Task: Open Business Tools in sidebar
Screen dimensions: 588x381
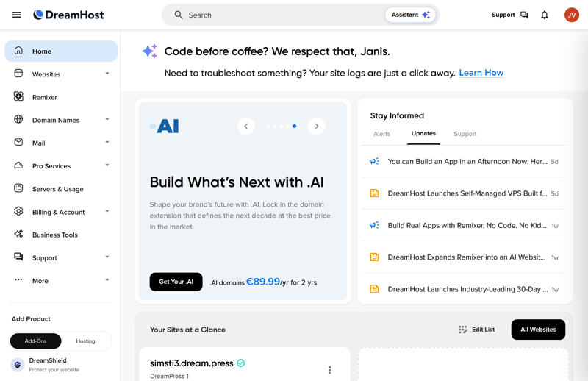Action: tap(61, 235)
